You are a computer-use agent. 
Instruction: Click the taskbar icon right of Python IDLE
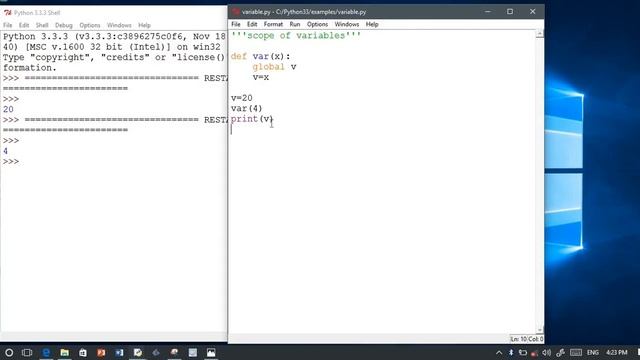click(156, 353)
